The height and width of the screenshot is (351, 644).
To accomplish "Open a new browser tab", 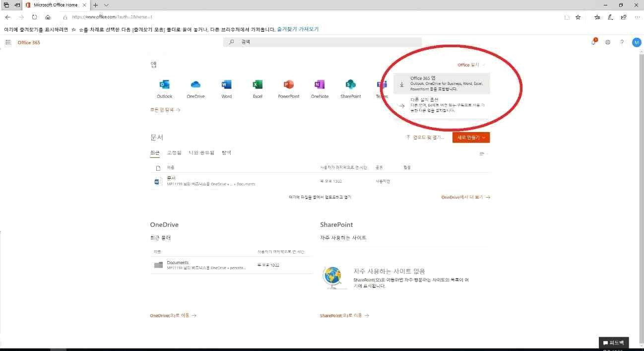I will pos(96,4).
